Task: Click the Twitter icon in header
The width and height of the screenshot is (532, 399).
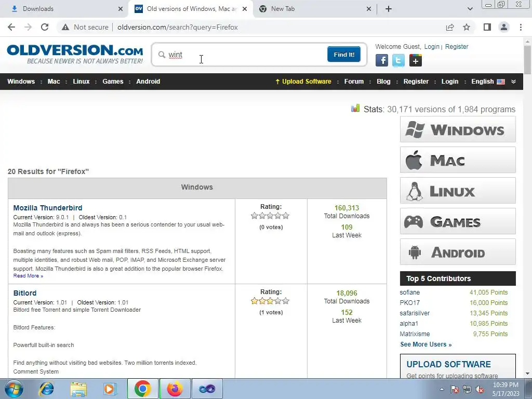Action: coord(398,60)
